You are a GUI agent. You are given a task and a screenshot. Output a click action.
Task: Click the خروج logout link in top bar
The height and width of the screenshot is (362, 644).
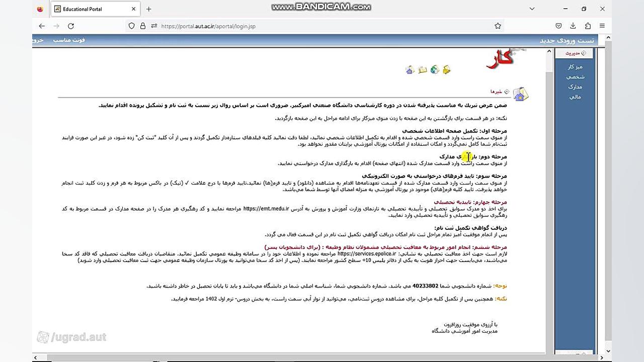click(38, 40)
